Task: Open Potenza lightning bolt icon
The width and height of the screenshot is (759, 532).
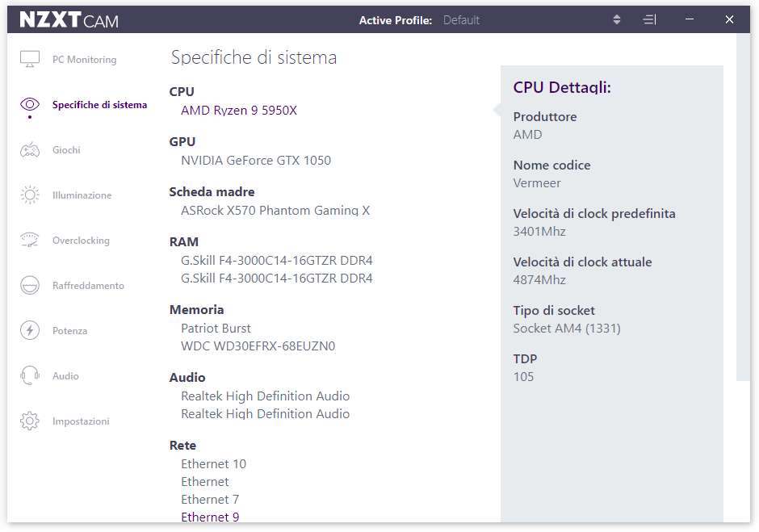Action: coord(30,331)
